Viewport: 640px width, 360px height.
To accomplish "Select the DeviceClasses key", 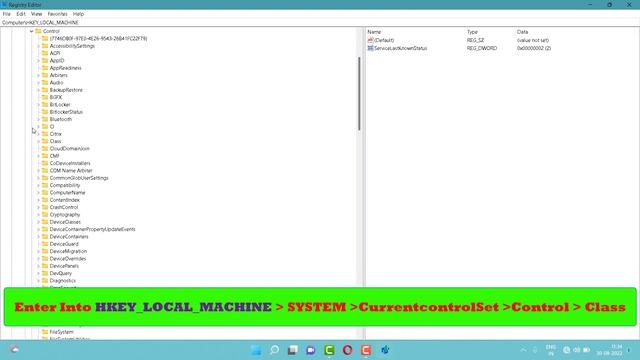I will pyautogui.click(x=65, y=222).
